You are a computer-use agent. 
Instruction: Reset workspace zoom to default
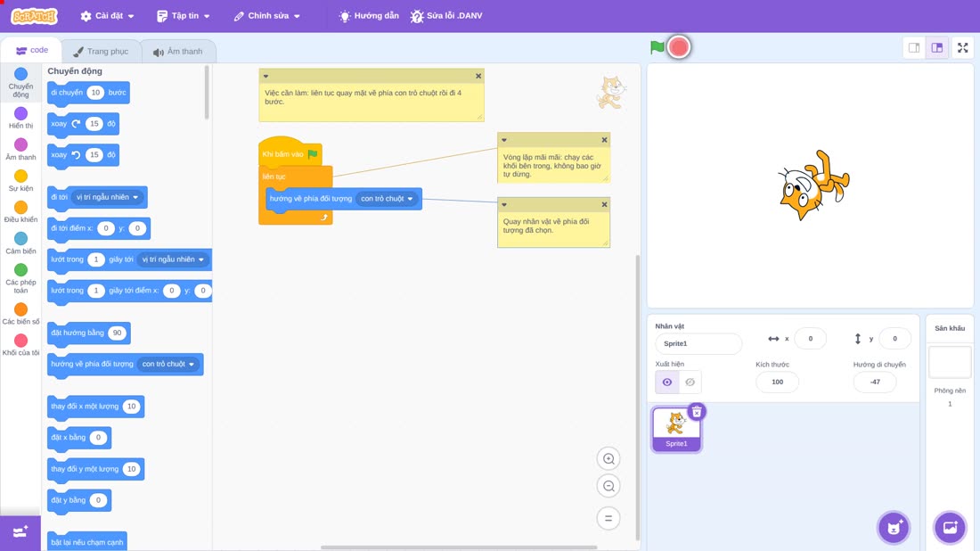point(608,518)
